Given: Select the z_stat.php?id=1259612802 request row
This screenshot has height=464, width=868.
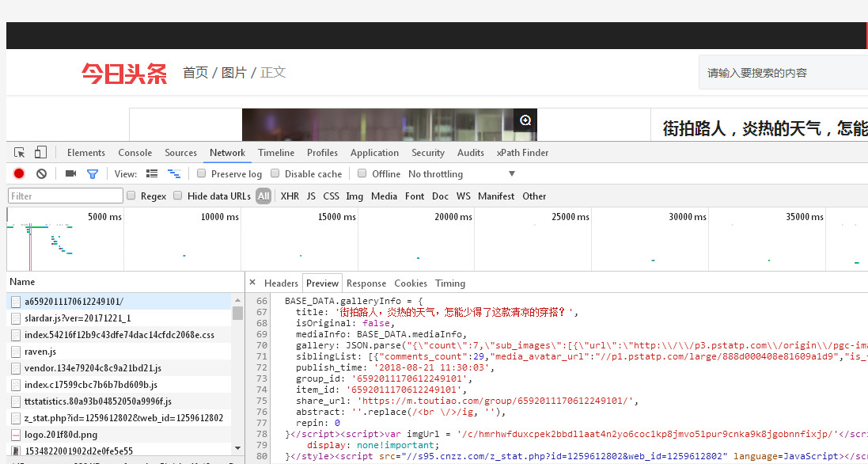Looking at the screenshot, I should click(x=119, y=418).
